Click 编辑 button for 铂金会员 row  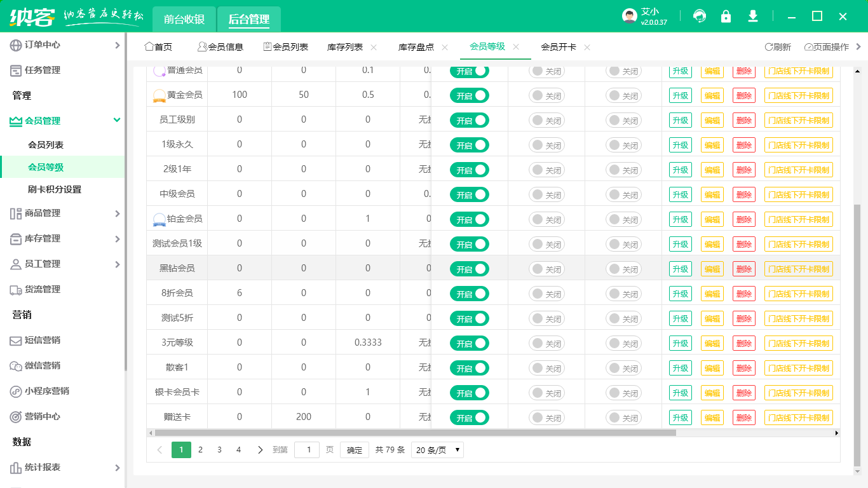coord(712,219)
